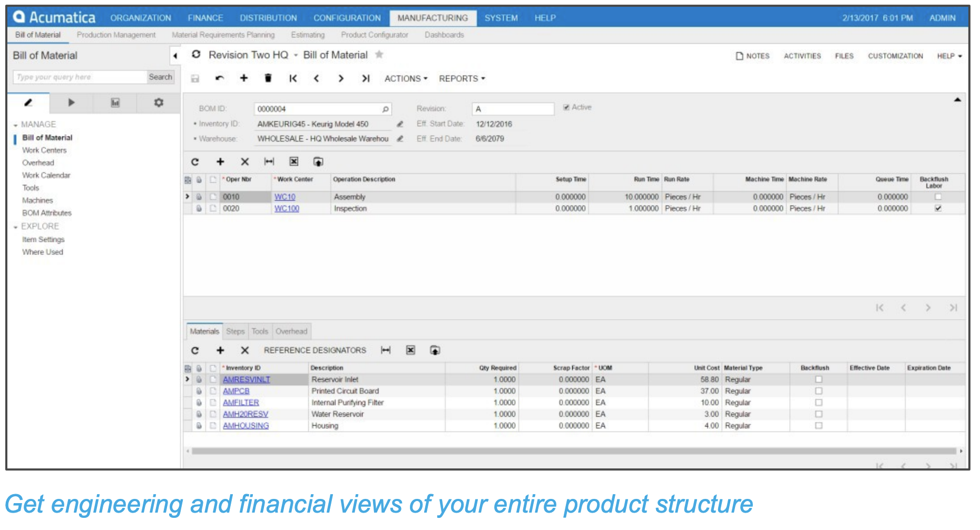Collapse the EXPLORE section
The image size is (980, 530).
[15, 227]
